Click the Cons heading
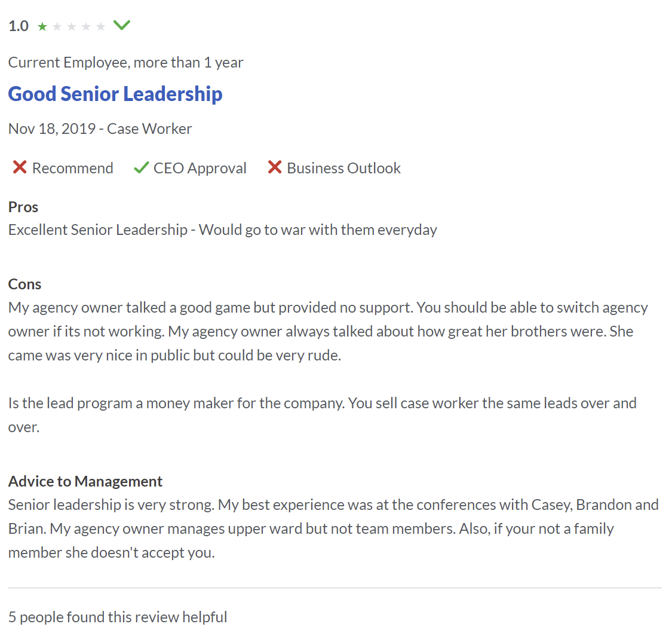 coord(25,284)
